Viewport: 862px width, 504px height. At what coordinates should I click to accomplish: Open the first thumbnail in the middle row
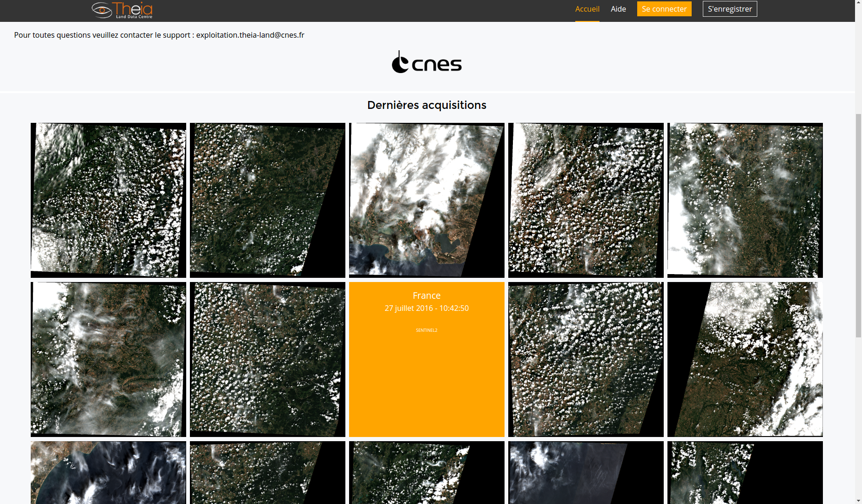[x=108, y=359]
